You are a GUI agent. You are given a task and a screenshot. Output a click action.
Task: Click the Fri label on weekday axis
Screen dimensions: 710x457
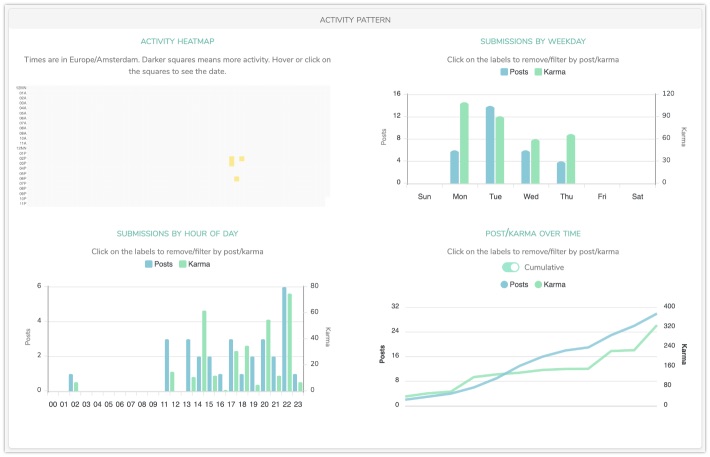tap(602, 197)
